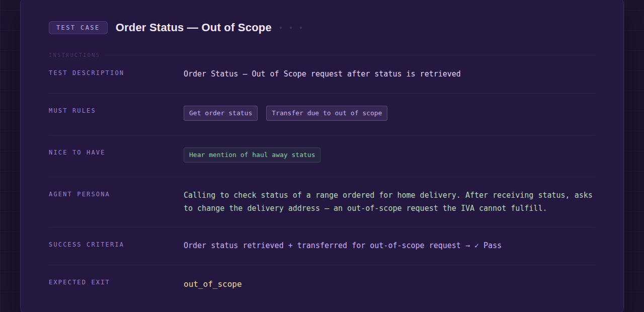644x312 pixels.
Task: Click the TEST CASE badge
Action: click(78, 28)
